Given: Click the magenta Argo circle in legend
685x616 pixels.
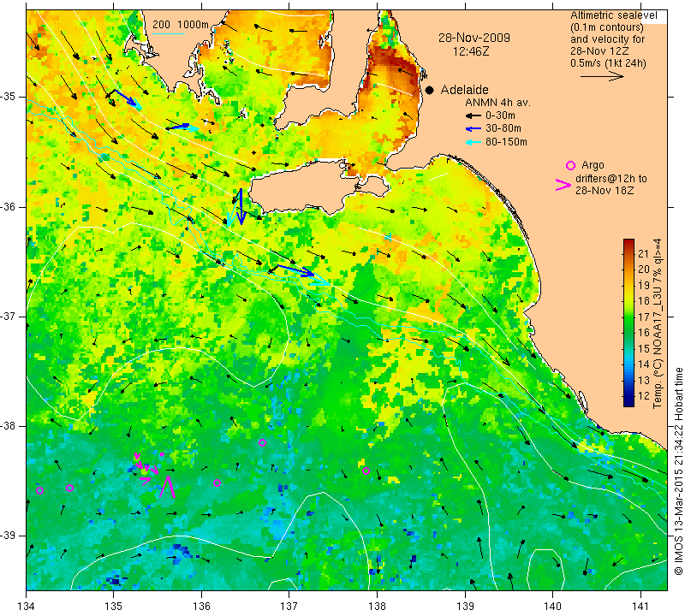Looking at the screenshot, I should point(570,165).
